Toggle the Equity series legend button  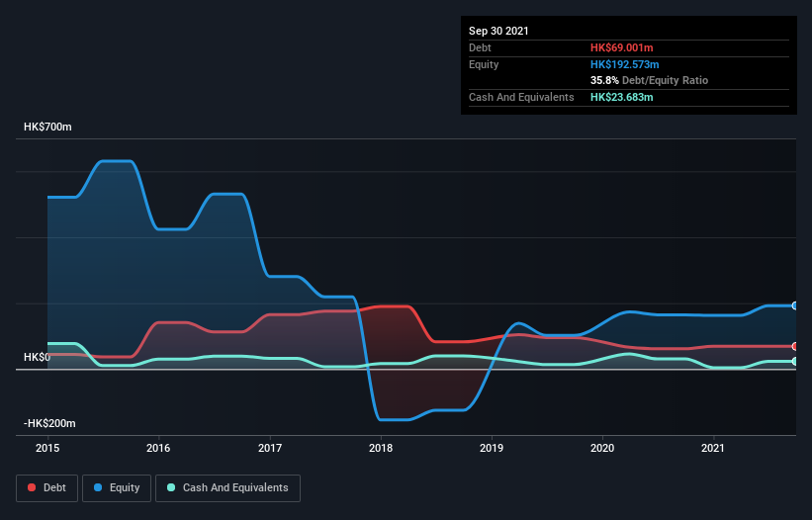pyautogui.click(x=117, y=488)
